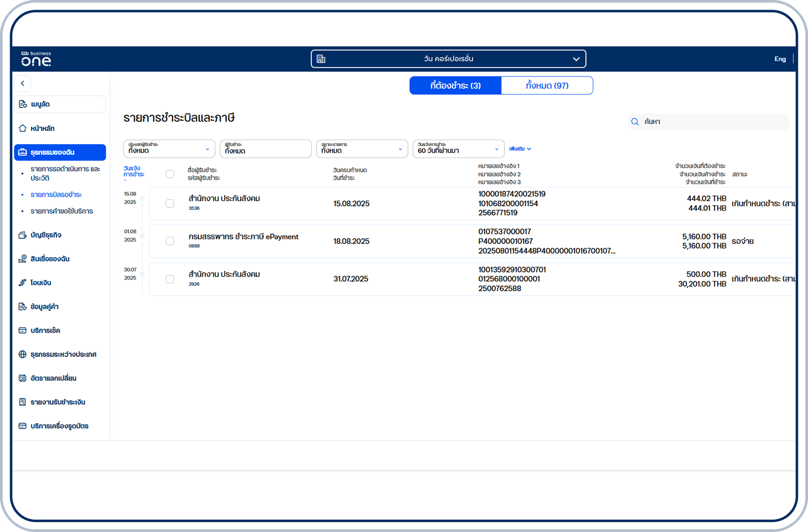Tick the select-all checkbox in table header
The width and height of the screenshot is (808, 532).
170,174
